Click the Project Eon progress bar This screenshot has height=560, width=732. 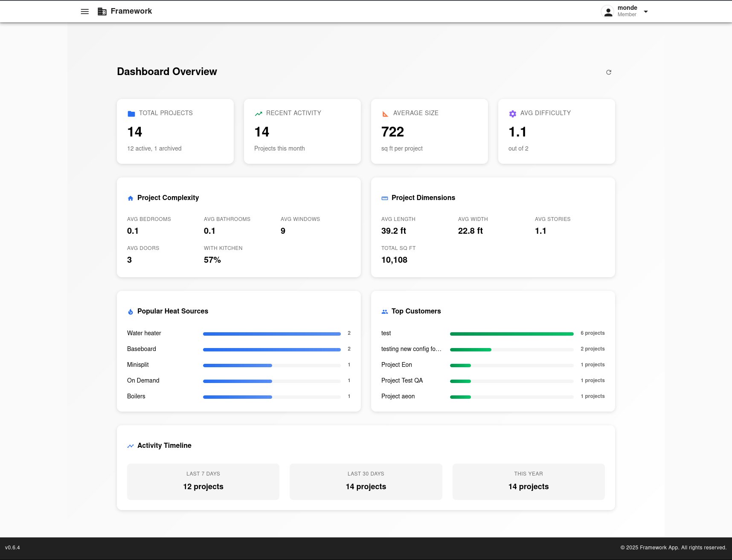point(512,366)
